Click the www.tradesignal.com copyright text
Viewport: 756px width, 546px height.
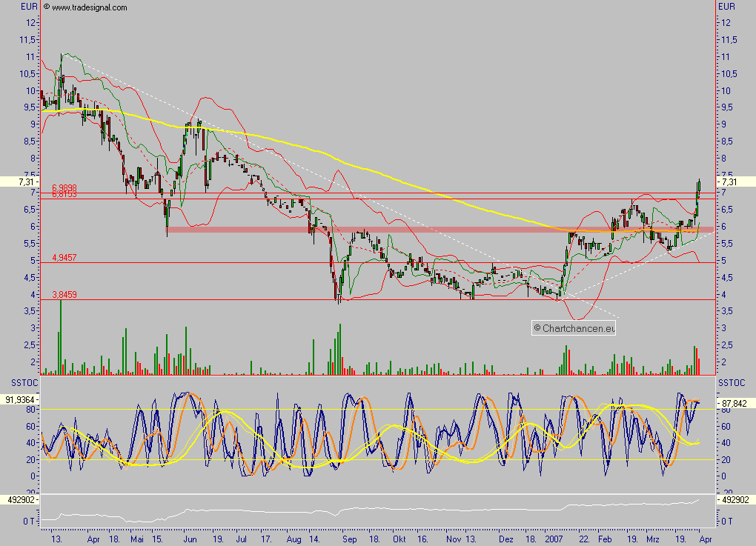[85, 7]
